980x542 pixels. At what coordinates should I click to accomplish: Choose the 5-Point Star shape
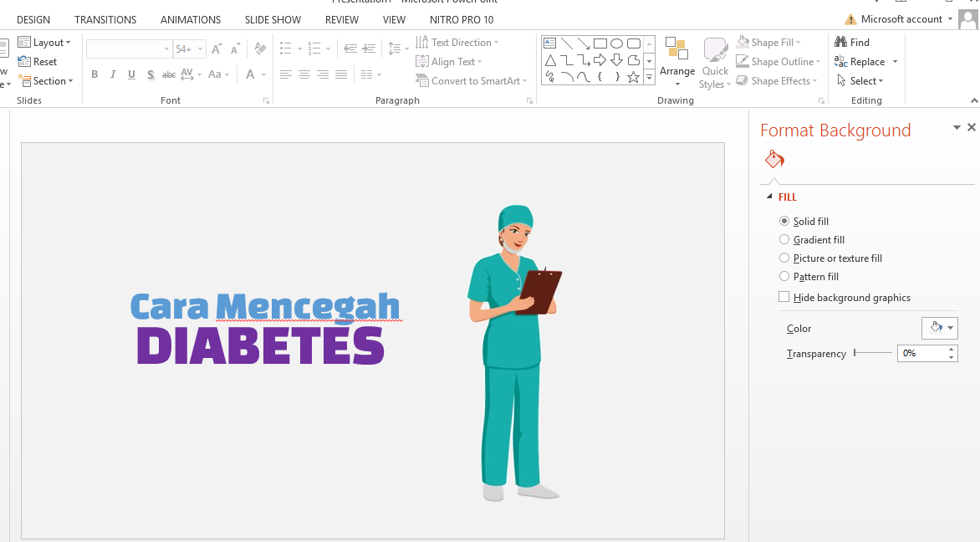(633, 77)
